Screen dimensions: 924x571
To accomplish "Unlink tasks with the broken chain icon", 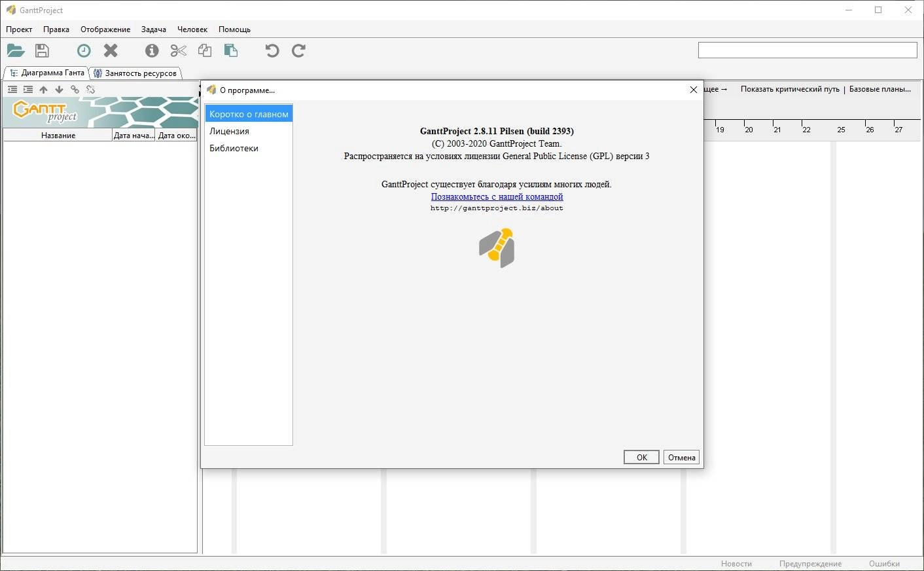I will tap(90, 89).
